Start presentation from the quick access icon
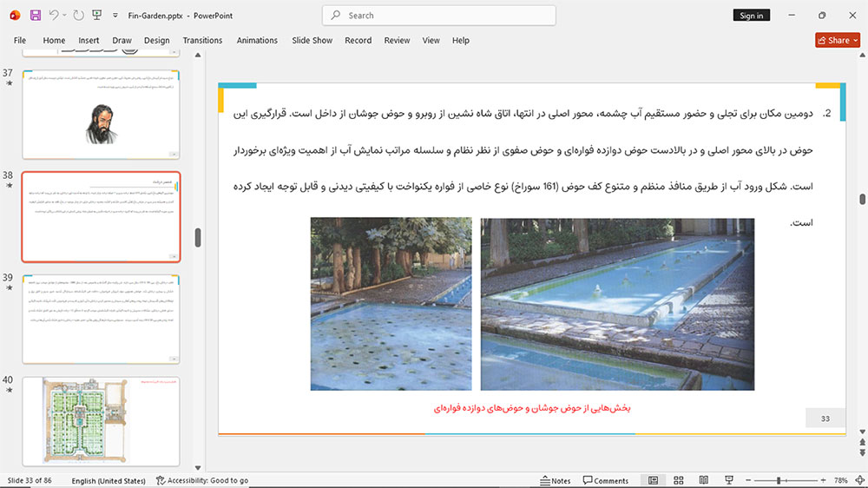The height and width of the screenshot is (488, 868). coord(97,16)
